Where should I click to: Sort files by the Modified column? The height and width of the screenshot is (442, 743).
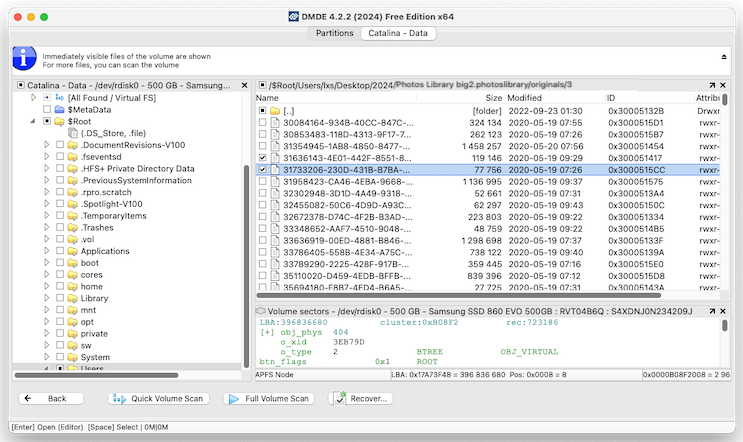(x=525, y=98)
